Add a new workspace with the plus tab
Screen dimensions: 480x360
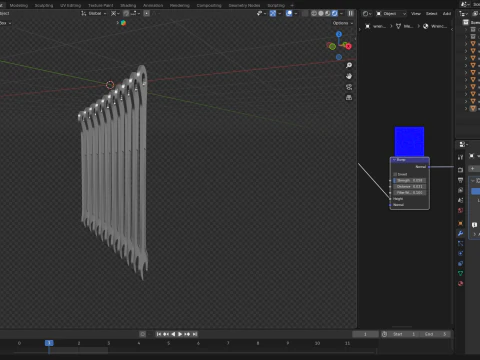(x=292, y=5)
